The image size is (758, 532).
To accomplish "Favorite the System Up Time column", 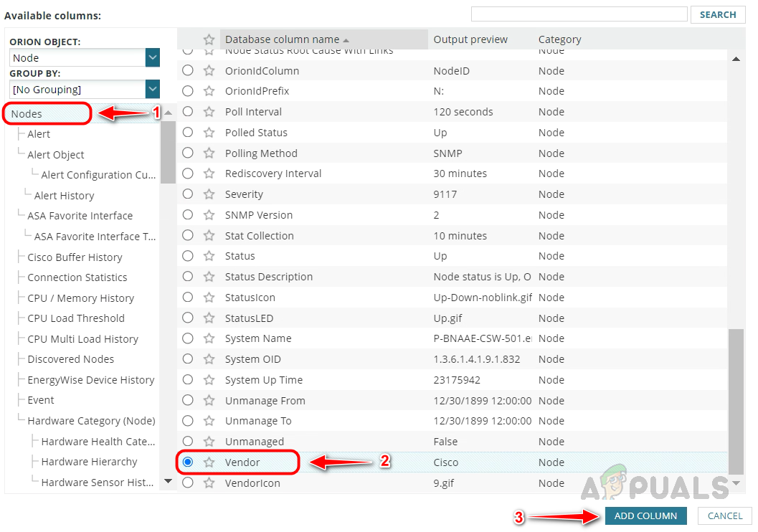I will click(x=209, y=380).
